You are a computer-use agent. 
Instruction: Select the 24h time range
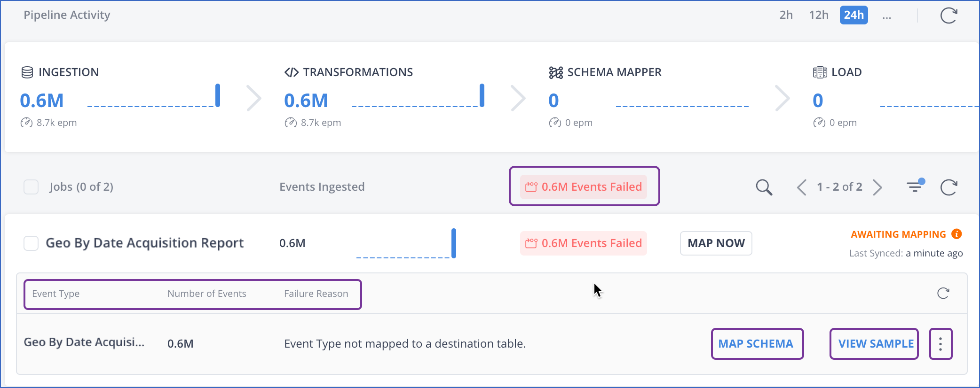(x=854, y=15)
